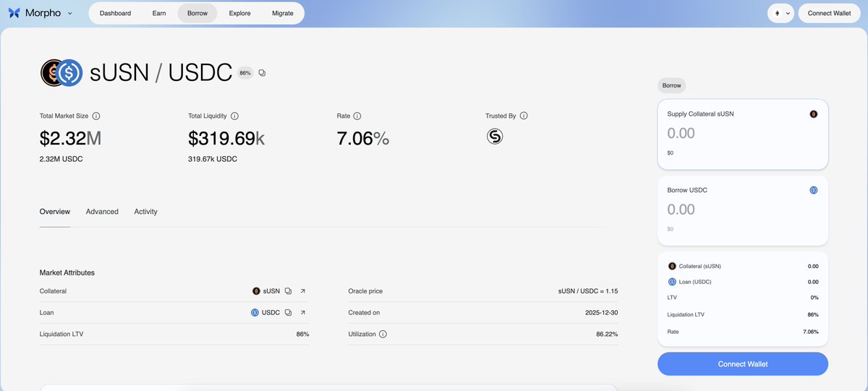Copy the sUSN collateral address
Image resolution: width=868 pixels, height=391 pixels.
click(288, 291)
